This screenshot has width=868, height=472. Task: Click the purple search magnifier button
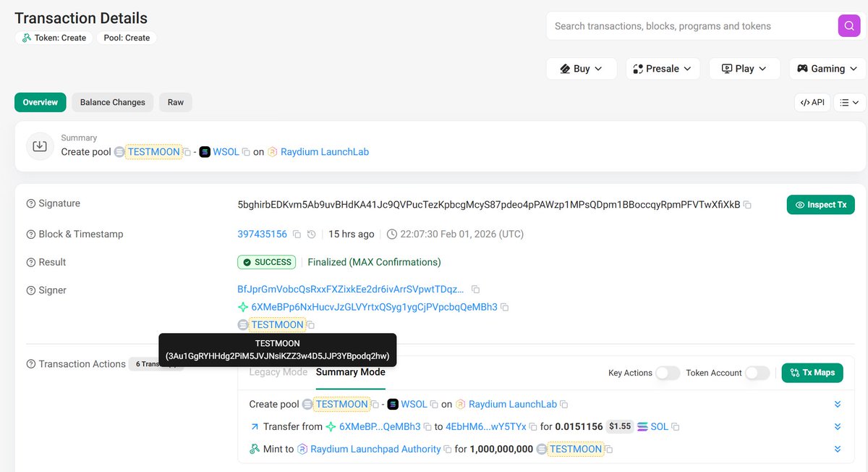click(x=848, y=26)
